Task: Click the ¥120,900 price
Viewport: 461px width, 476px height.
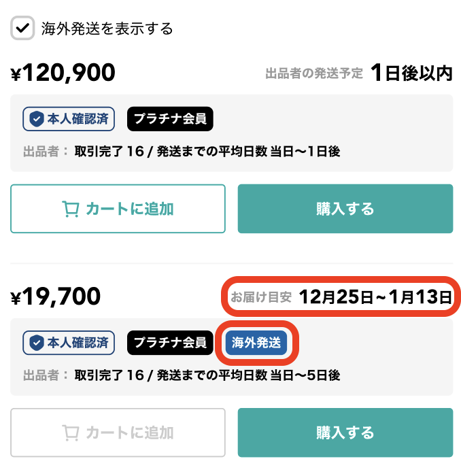Action: 63,73
